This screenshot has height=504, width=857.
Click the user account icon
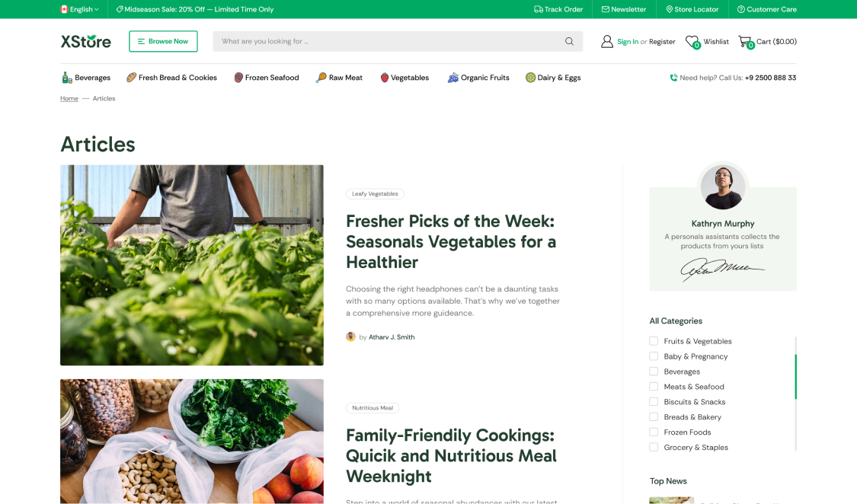pos(606,42)
